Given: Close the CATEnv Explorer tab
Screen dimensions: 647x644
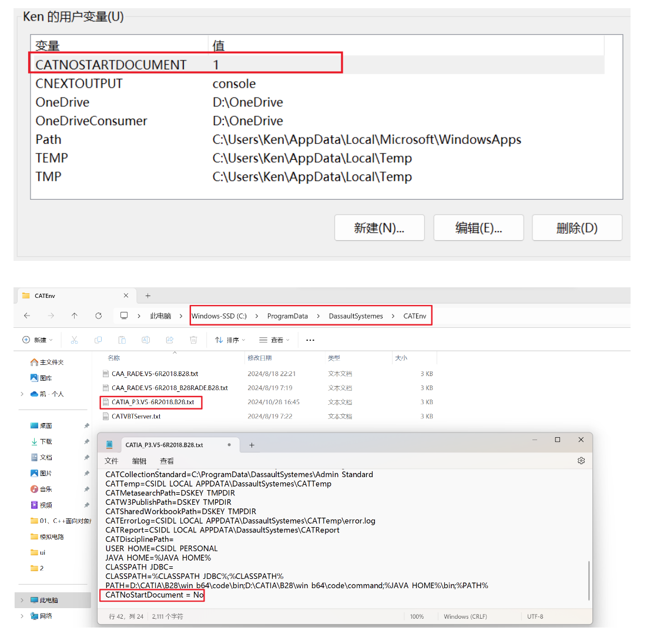Looking at the screenshot, I should point(126,296).
